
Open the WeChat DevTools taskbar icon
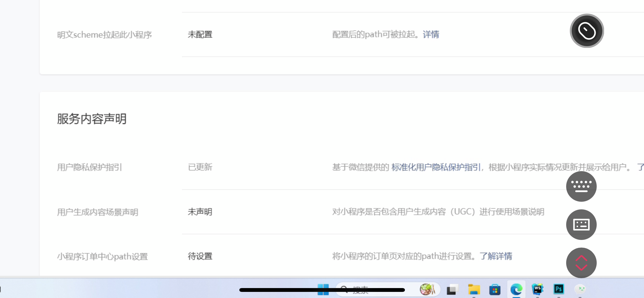(580, 289)
